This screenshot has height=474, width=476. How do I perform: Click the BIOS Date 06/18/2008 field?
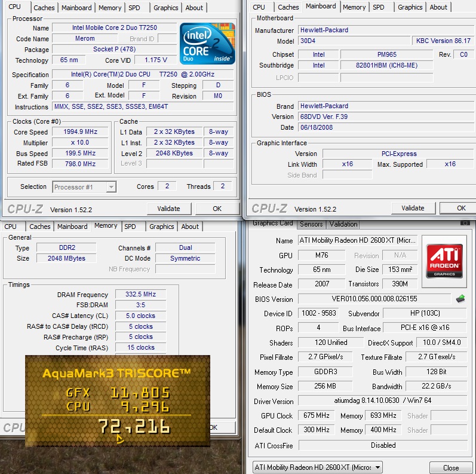pos(386,127)
